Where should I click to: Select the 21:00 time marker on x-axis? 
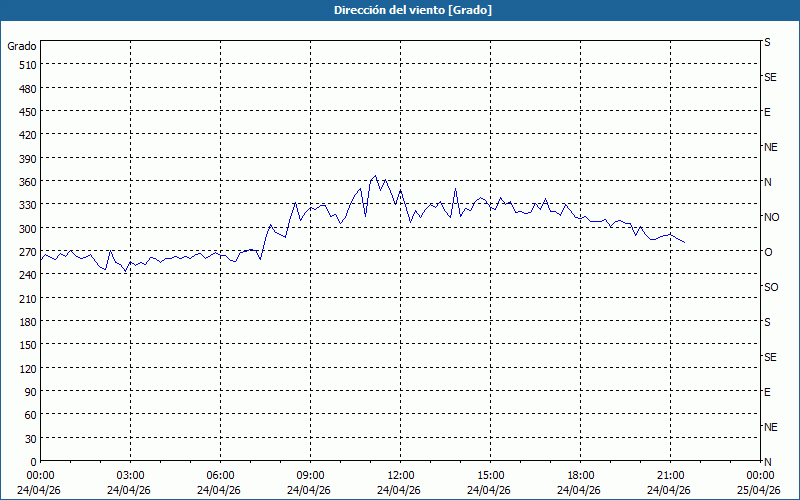click(670, 475)
